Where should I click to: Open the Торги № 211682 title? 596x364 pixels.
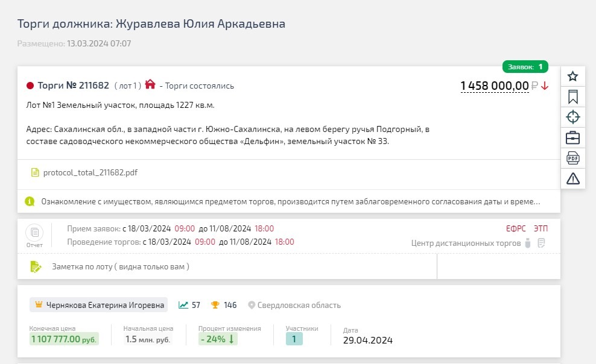74,86
